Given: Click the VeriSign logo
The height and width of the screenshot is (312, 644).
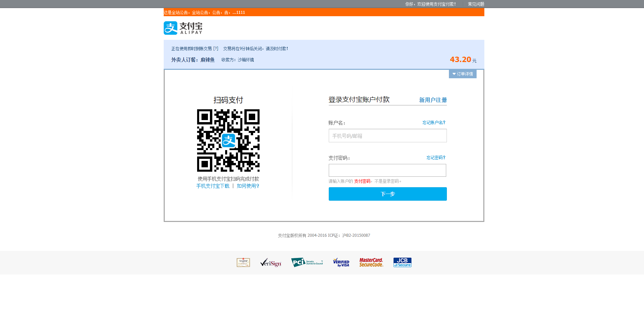Looking at the screenshot, I should 271,262.
